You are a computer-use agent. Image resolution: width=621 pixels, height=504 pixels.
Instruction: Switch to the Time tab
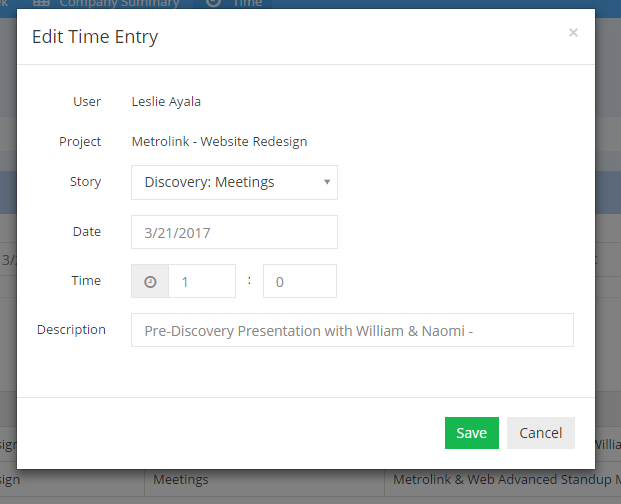coord(246,3)
